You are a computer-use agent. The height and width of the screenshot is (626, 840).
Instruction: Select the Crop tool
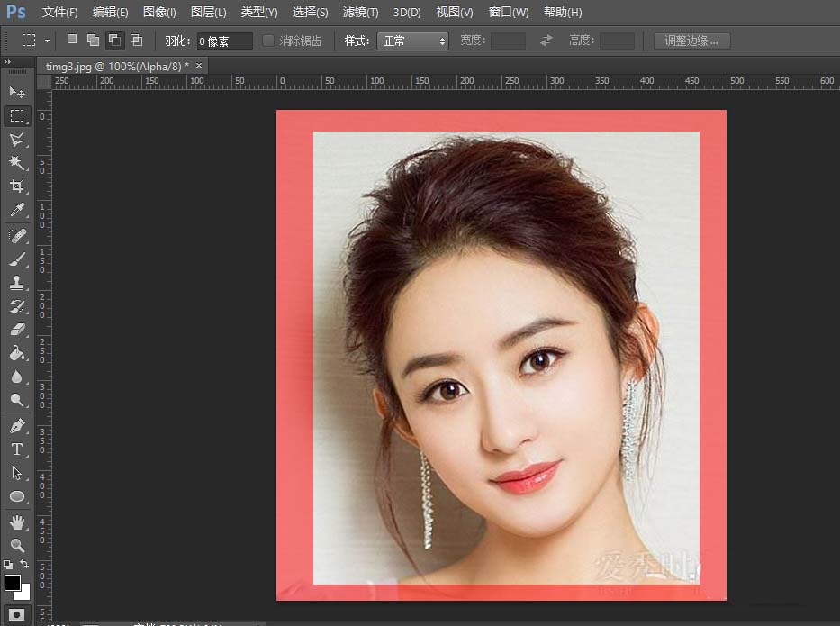(18, 186)
